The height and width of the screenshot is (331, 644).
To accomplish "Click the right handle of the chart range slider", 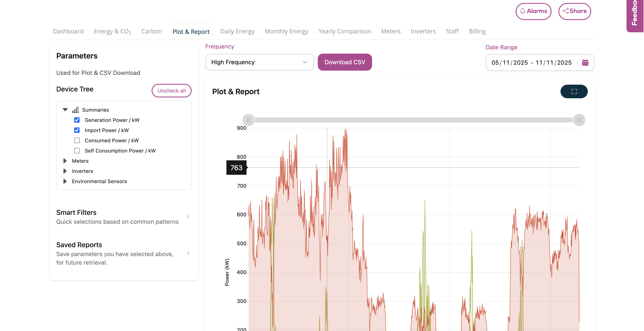I will (x=579, y=120).
